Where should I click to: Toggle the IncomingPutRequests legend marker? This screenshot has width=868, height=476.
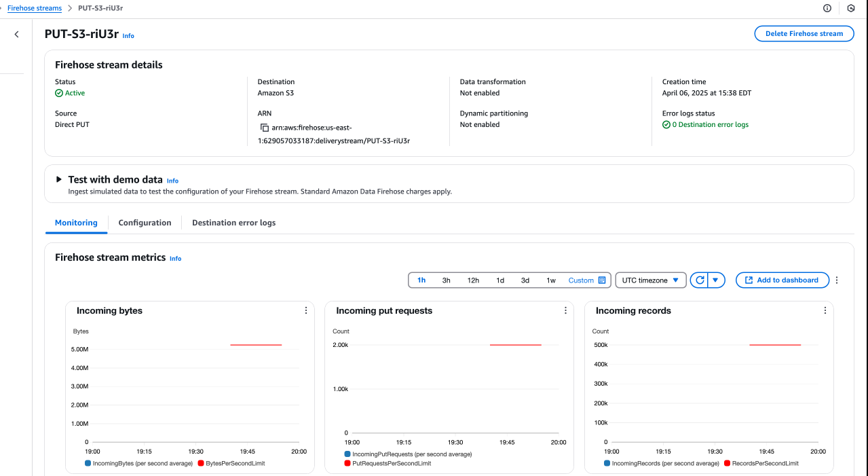347,454
